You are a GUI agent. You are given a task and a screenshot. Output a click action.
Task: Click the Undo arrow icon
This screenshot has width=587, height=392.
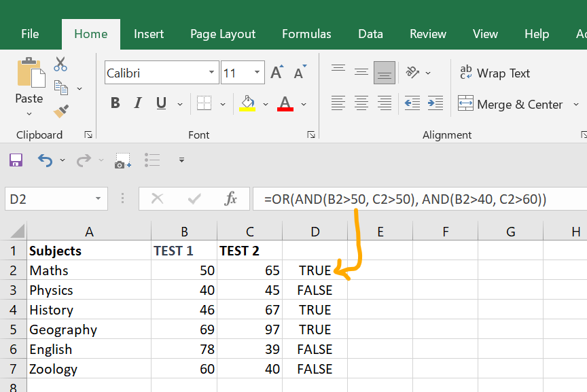coord(45,160)
